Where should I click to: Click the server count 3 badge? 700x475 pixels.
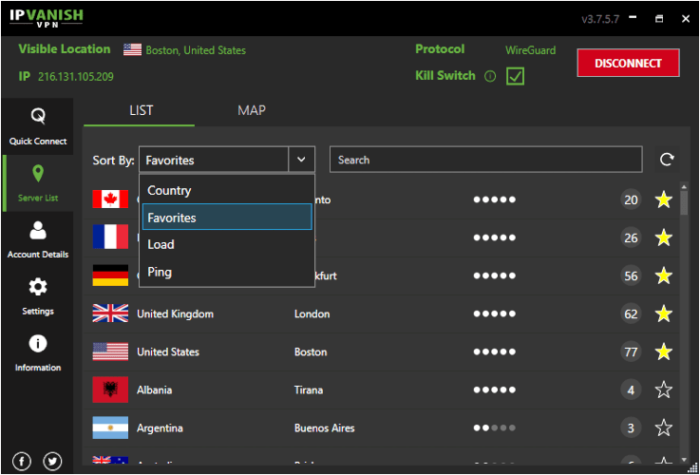(631, 428)
